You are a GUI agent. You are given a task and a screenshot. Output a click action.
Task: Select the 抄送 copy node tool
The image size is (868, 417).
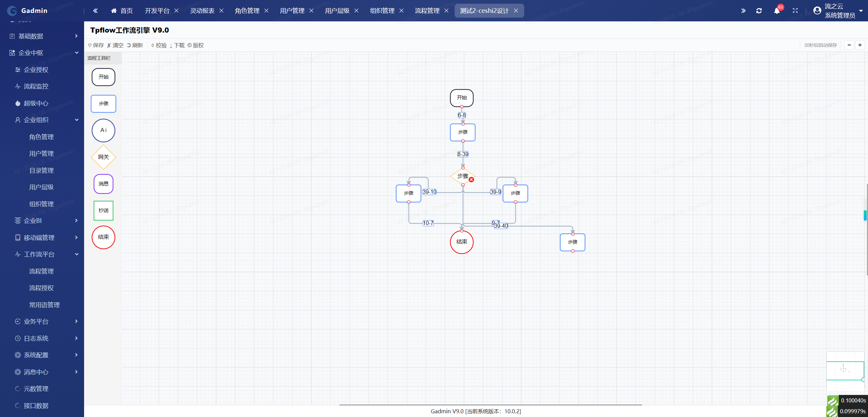coord(103,210)
